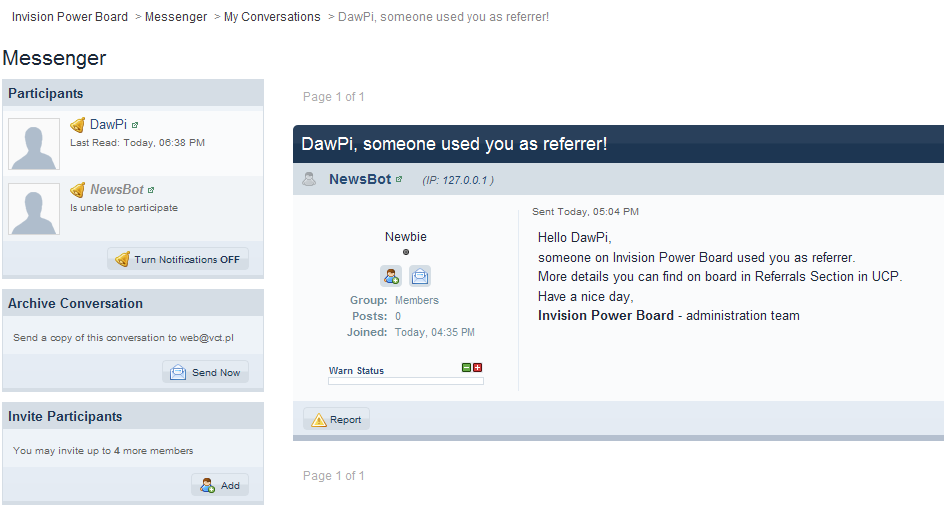The height and width of the screenshot is (515, 944).
Task: Click the Members group text
Action: tap(417, 300)
